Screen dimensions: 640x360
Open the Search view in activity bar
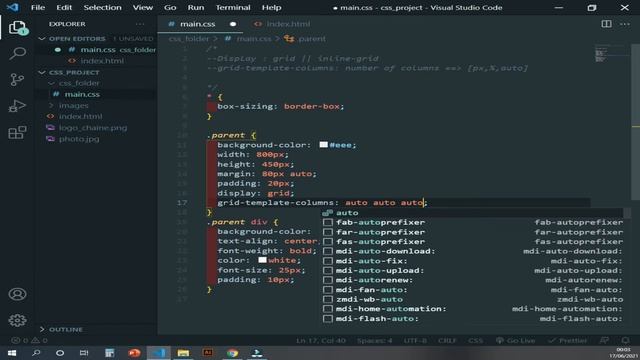(18, 53)
